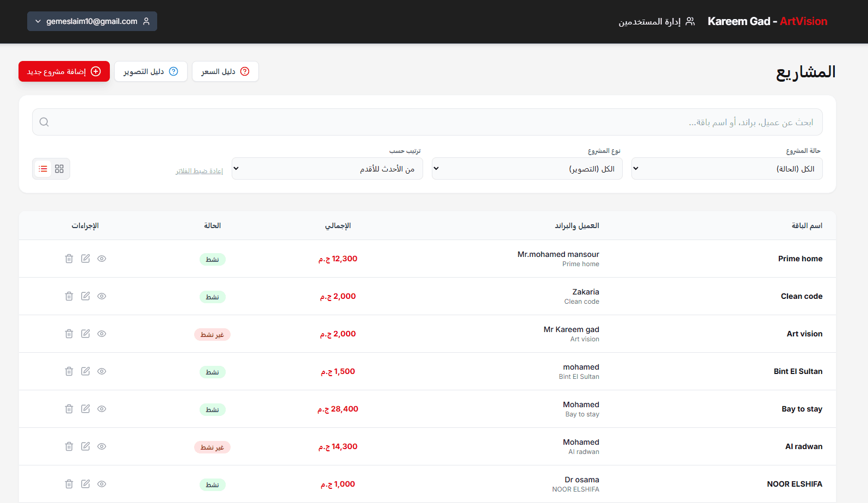Image resolution: width=868 pixels, height=503 pixels.
Task: Reset the filters (إعادة ضبط الفلاتر)
Action: click(x=199, y=171)
